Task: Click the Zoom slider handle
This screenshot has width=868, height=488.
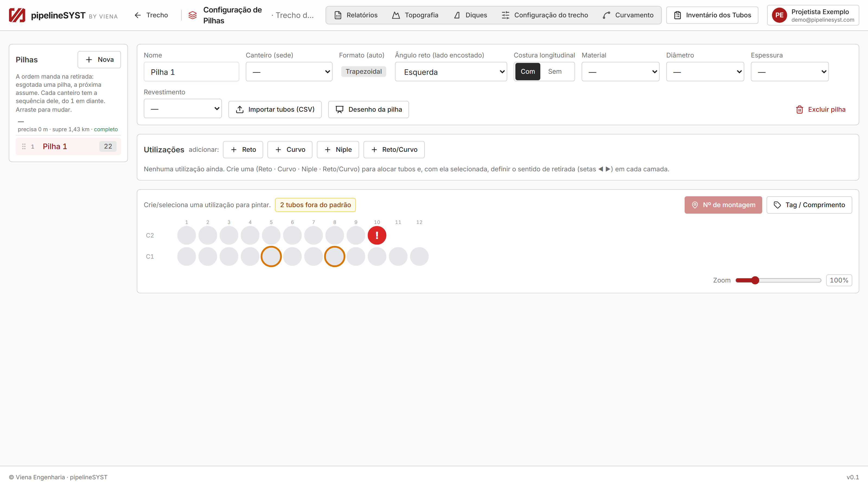Action: (x=755, y=280)
